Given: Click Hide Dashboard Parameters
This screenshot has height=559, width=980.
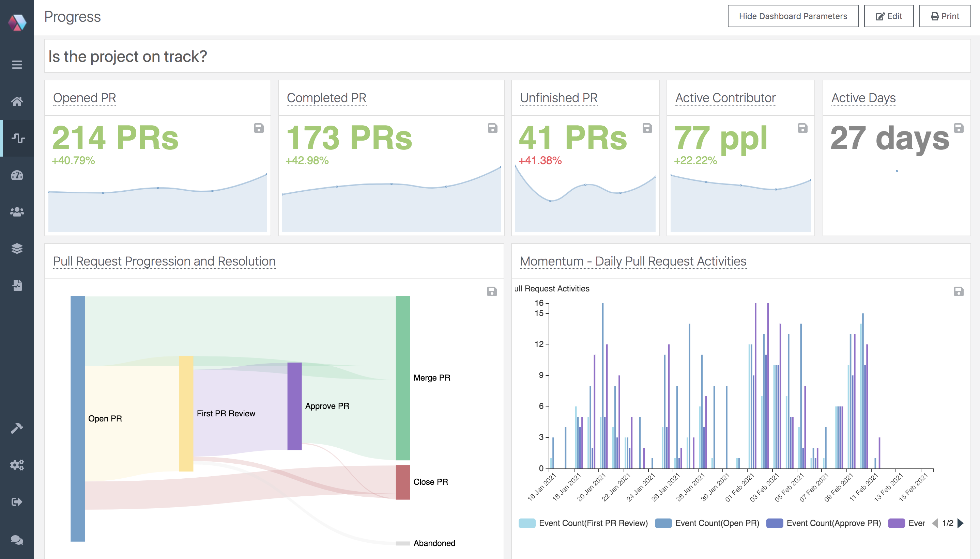Looking at the screenshot, I should point(793,16).
